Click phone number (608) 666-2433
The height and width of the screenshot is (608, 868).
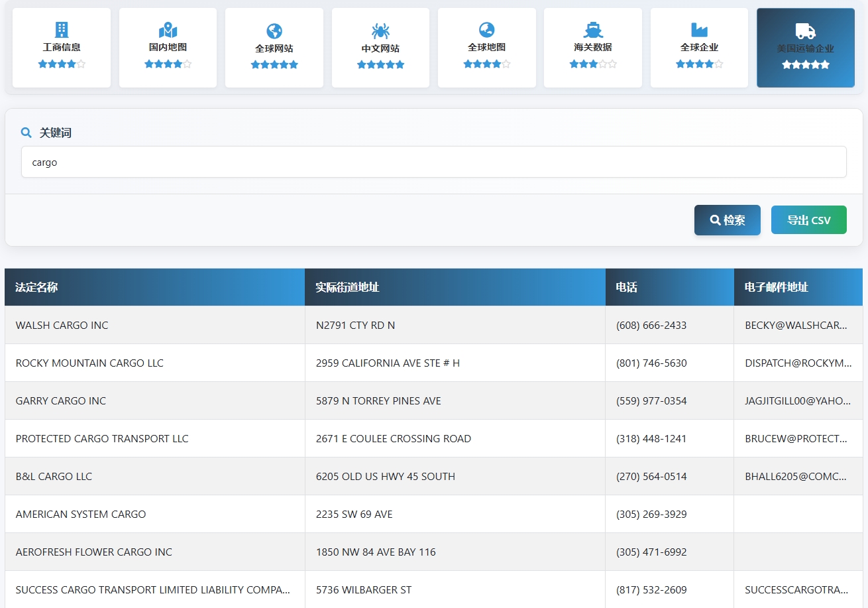click(x=651, y=325)
